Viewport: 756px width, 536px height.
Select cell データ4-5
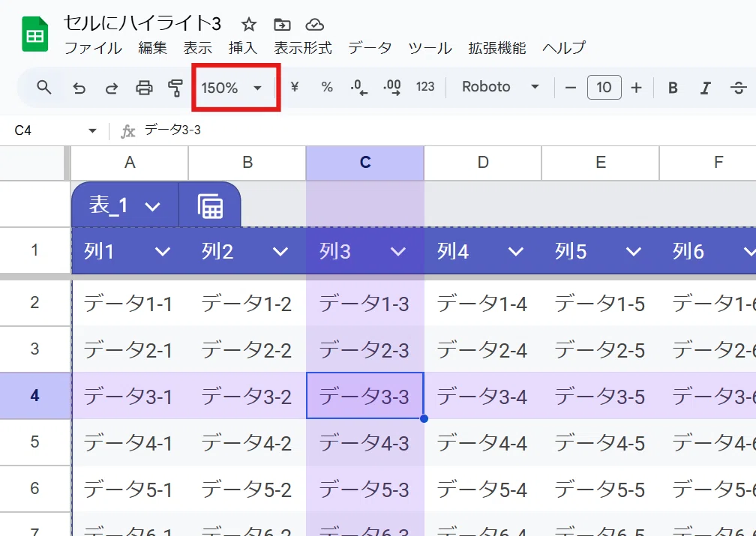600,442
